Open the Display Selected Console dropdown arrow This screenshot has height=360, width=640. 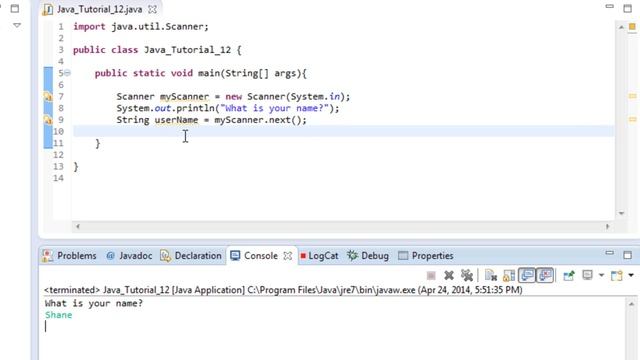601,276
